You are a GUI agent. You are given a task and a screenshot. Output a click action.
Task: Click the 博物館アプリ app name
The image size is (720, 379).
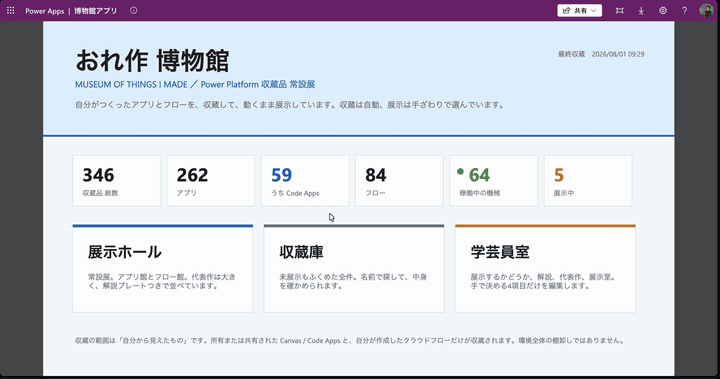click(x=96, y=11)
